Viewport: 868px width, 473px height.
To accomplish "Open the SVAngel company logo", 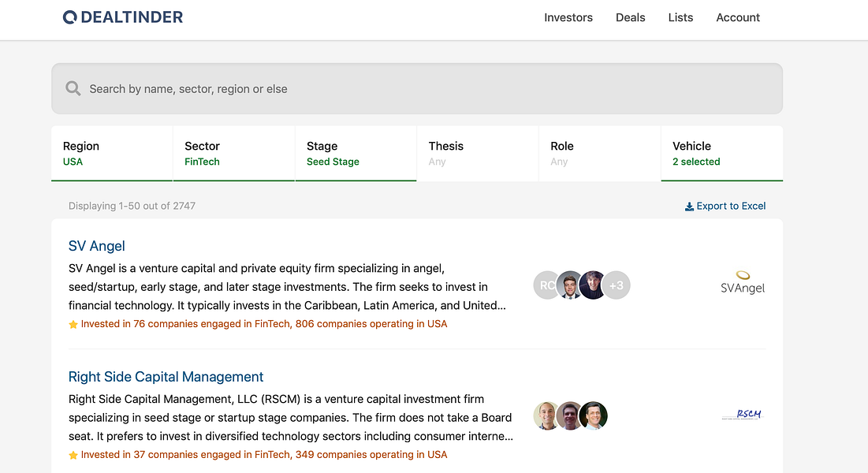I will (743, 282).
